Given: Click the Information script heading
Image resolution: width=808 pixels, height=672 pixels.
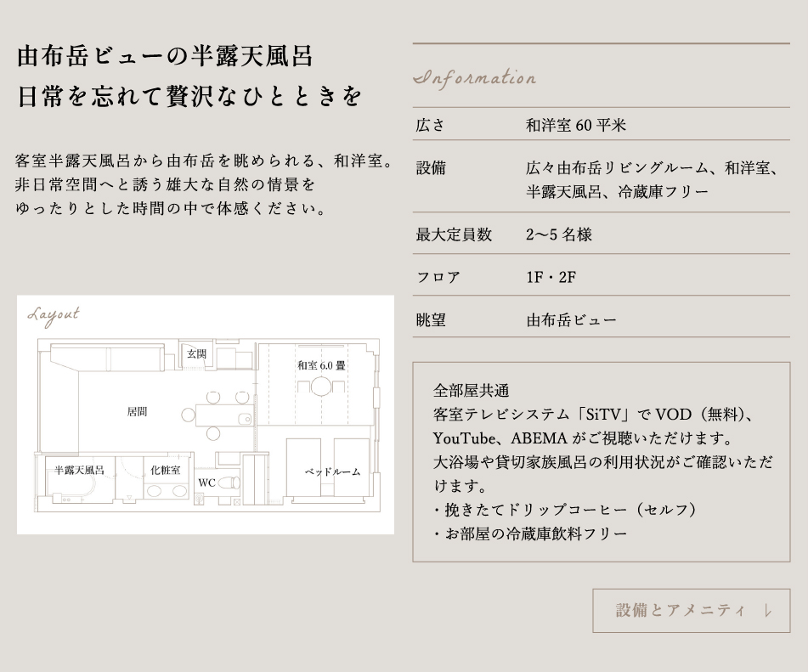Looking at the screenshot, I should coord(474,78).
